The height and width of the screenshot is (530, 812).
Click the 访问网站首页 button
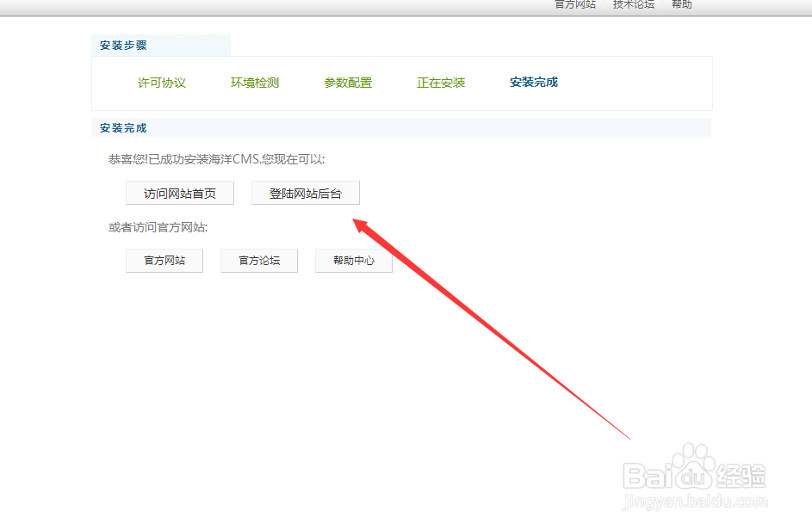click(179, 192)
